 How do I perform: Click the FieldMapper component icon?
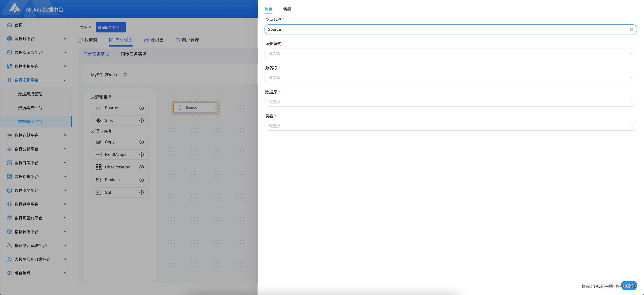click(x=98, y=154)
